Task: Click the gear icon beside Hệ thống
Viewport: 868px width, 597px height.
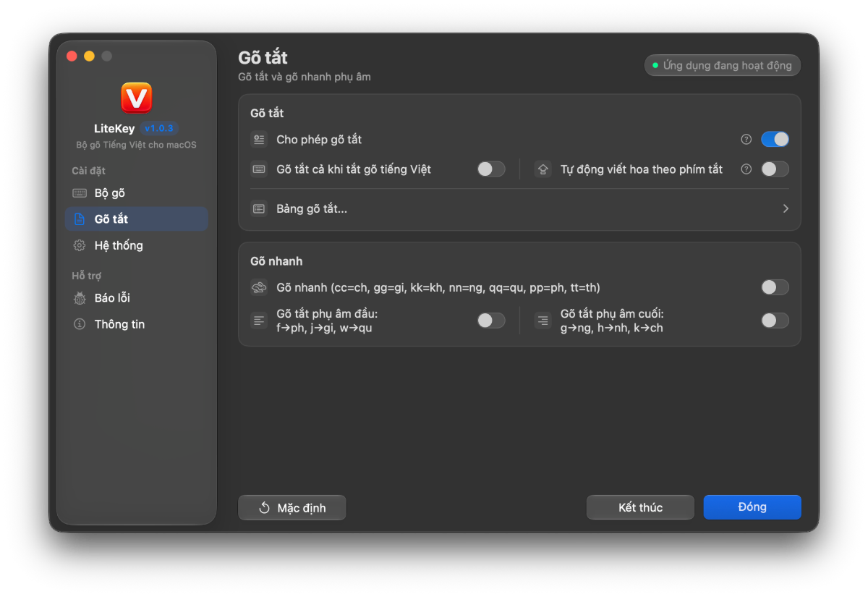Action: pos(80,245)
